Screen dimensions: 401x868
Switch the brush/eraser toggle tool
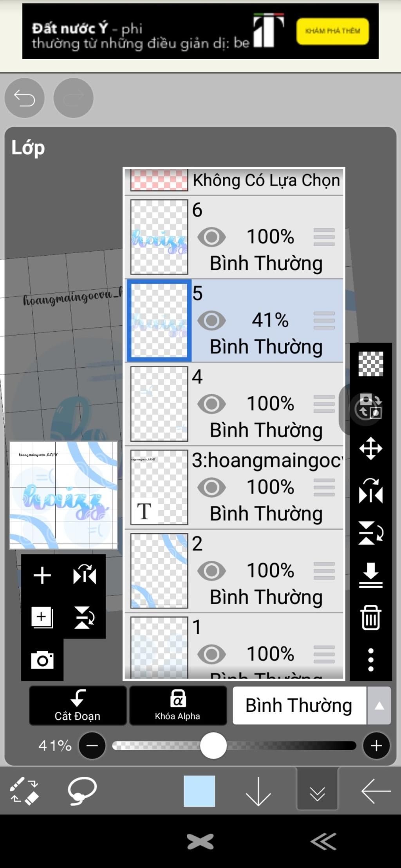(x=24, y=790)
